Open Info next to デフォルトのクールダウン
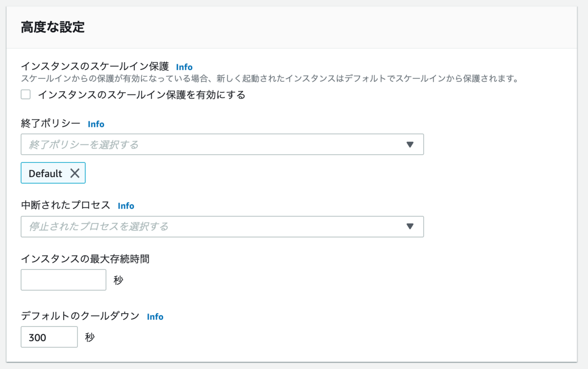 tap(155, 317)
